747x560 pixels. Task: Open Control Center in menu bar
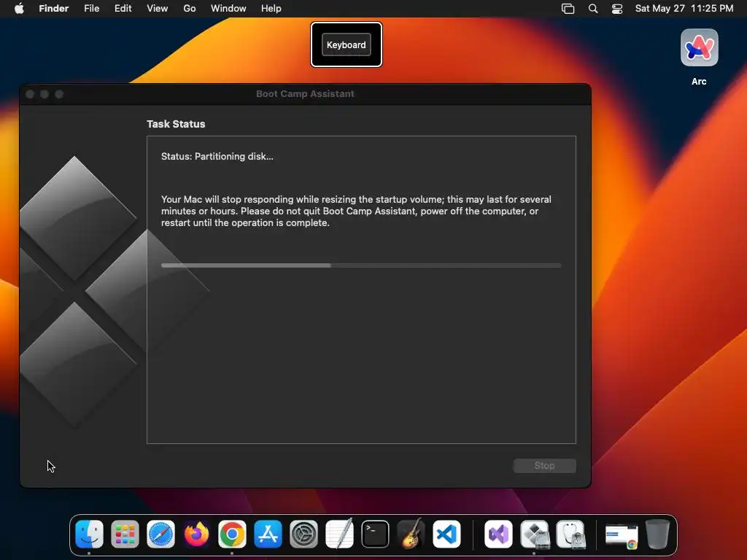tap(617, 9)
